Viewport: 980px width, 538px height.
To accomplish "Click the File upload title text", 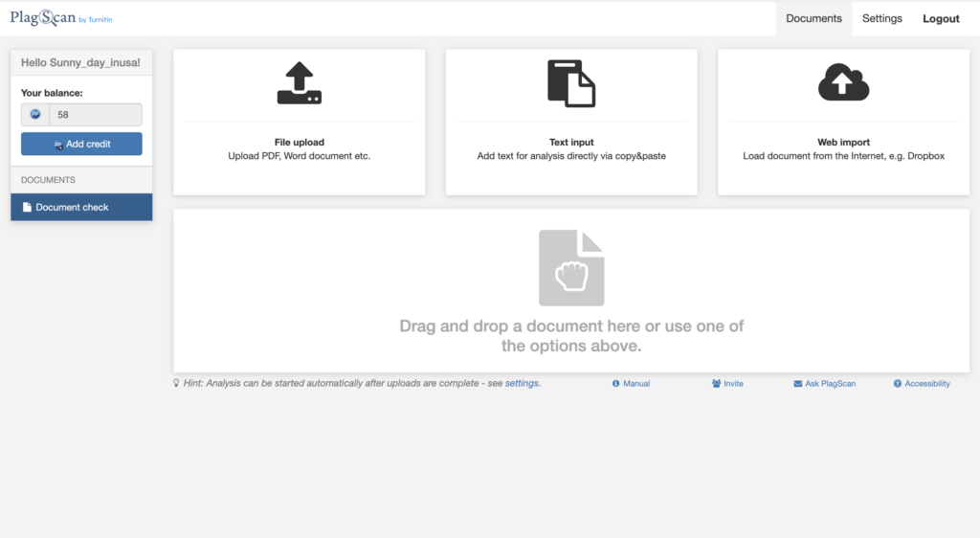I will (300, 143).
